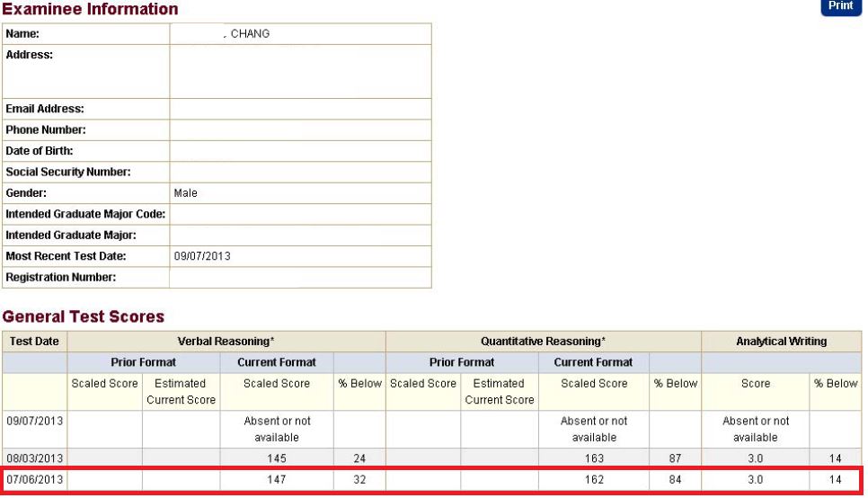
Task: Select the CHANG name value
Action: (x=250, y=34)
